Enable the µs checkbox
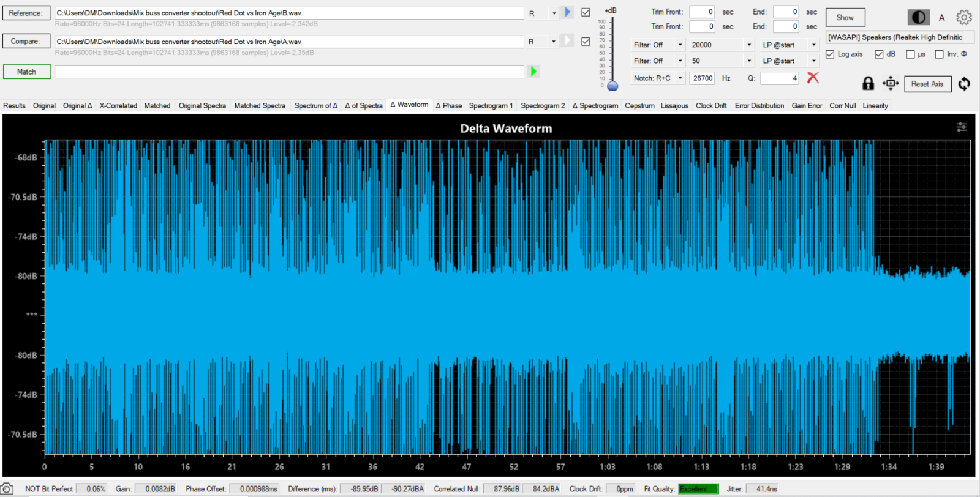 910,54
